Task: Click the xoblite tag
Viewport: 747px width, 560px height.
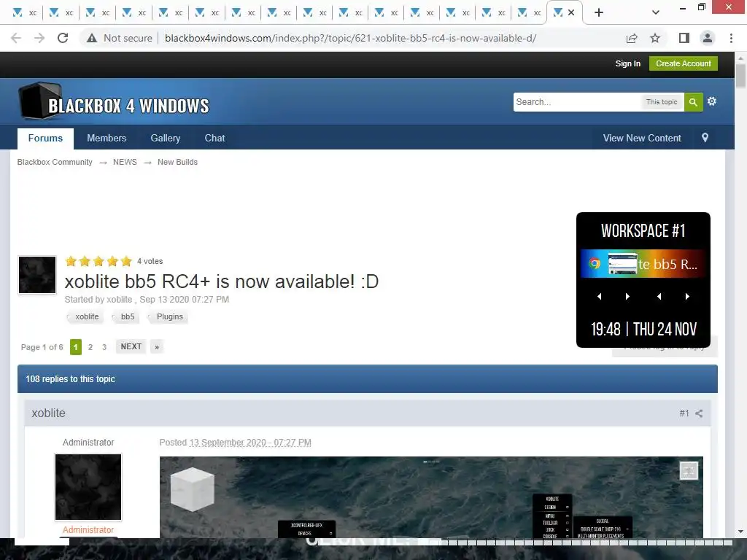Action: click(x=85, y=316)
